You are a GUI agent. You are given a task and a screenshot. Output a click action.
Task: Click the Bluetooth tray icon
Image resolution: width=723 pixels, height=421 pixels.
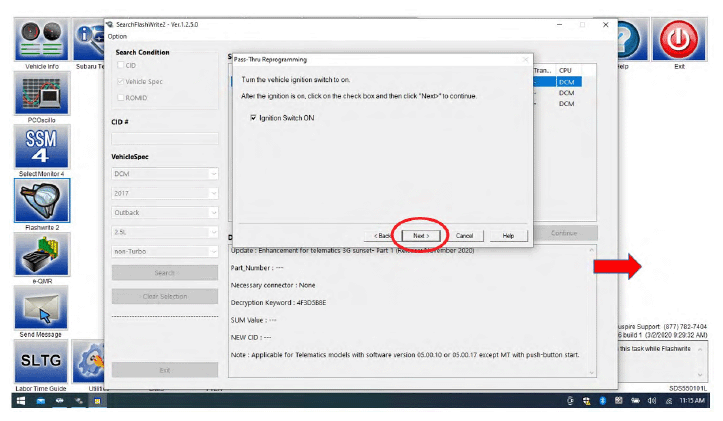click(x=602, y=401)
